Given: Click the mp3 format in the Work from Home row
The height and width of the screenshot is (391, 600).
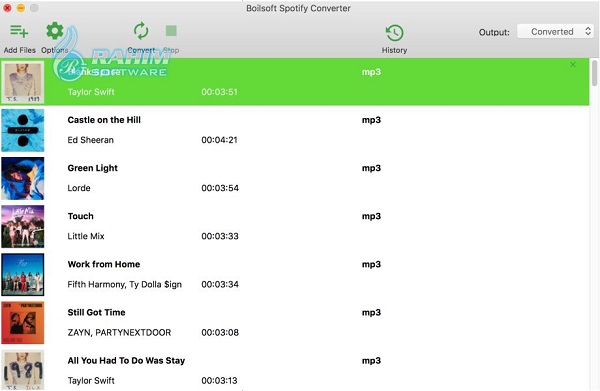Looking at the screenshot, I should (371, 265).
